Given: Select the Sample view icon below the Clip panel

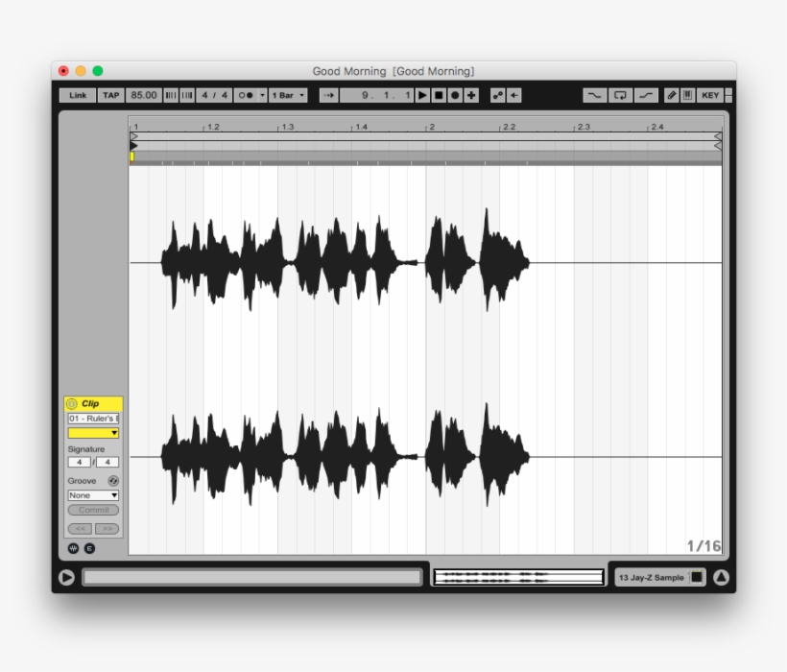Looking at the screenshot, I should tap(72, 548).
